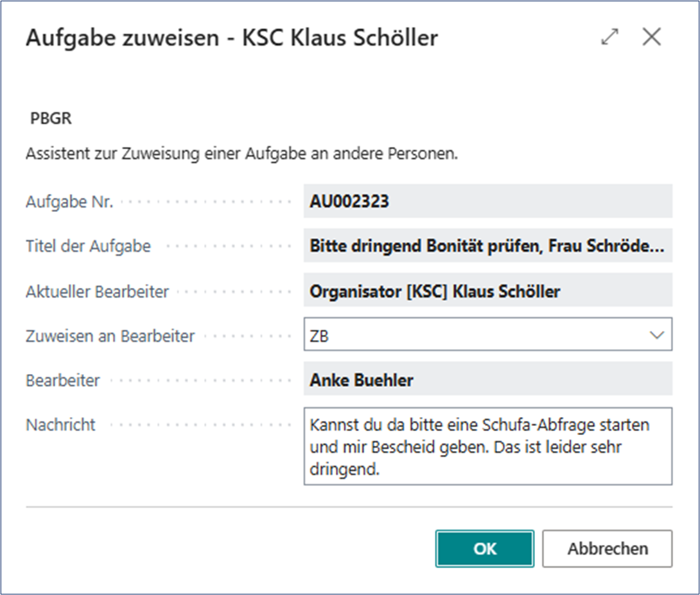This screenshot has height=595, width=700.
Task: Click the Aktueller Bearbeiter label
Action: (x=97, y=291)
